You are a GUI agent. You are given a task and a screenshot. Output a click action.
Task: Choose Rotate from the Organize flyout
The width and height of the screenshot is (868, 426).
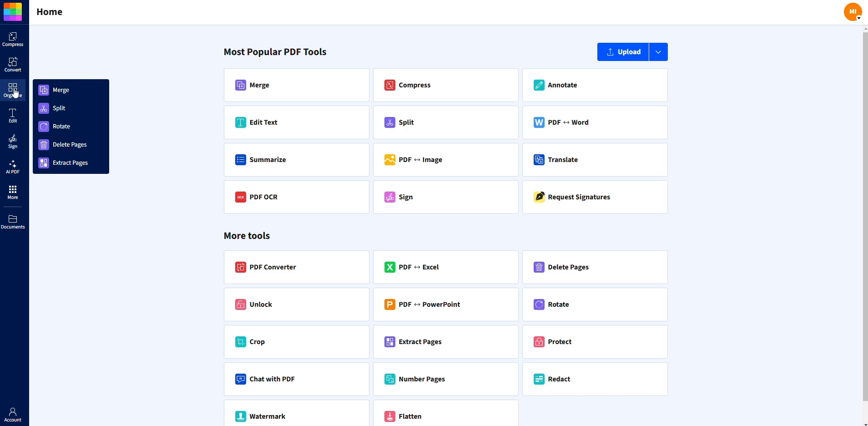[71, 127]
